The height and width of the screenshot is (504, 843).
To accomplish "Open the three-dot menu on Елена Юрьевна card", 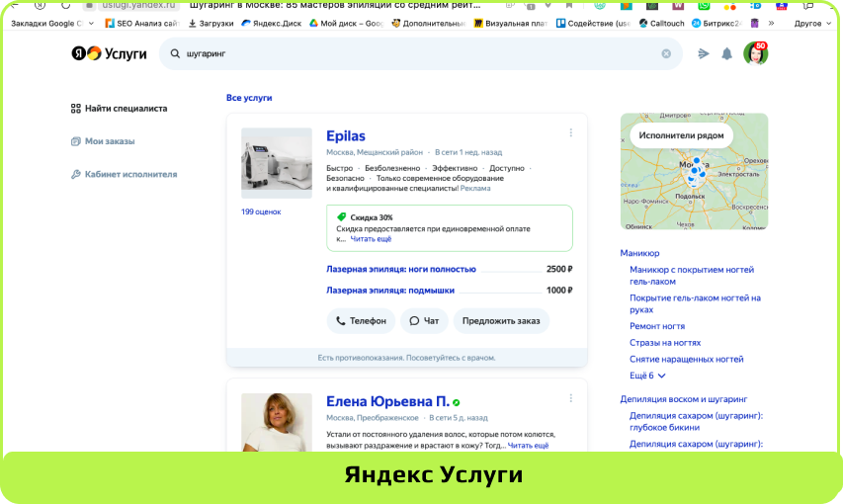I will point(571,398).
